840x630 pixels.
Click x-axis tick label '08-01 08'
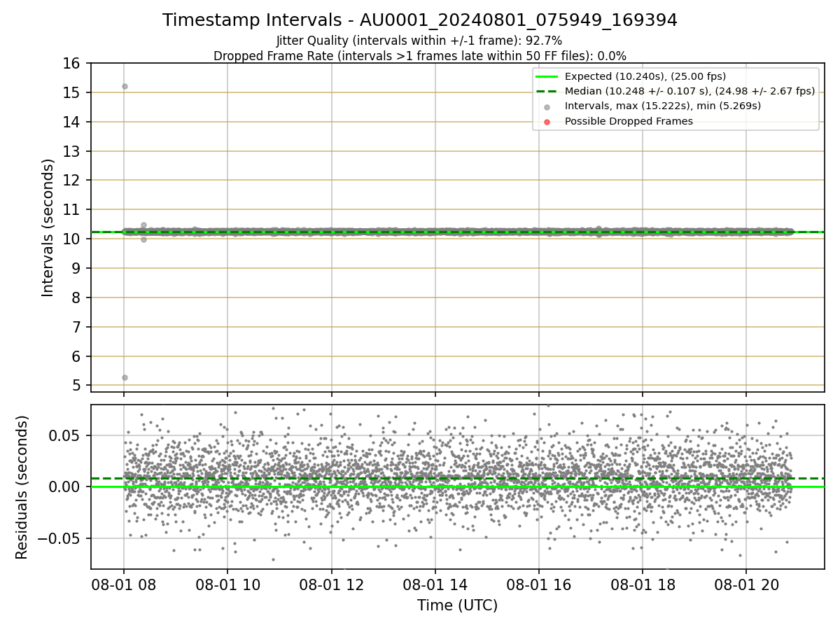pyautogui.click(x=124, y=584)
